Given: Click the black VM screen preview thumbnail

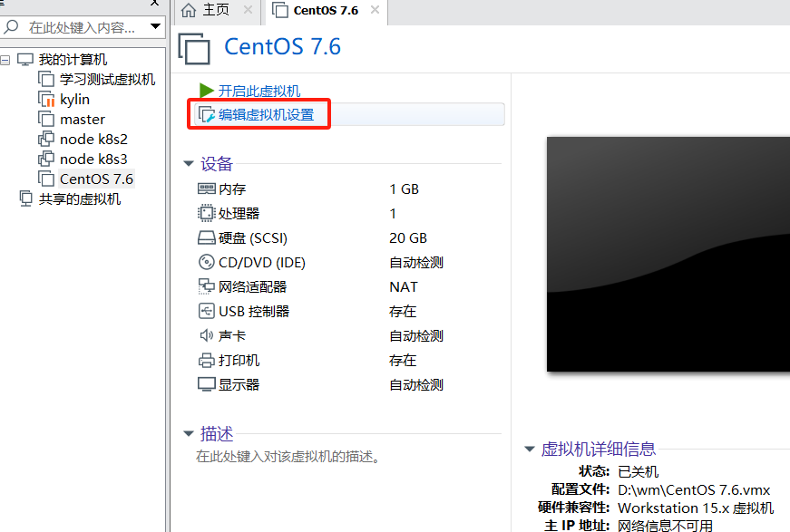Looking at the screenshot, I should (x=668, y=254).
